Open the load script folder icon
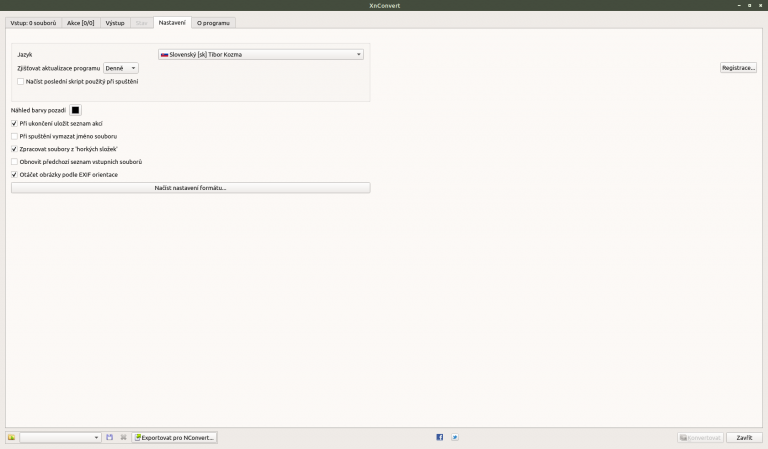The image size is (768, 449). click(x=11, y=437)
